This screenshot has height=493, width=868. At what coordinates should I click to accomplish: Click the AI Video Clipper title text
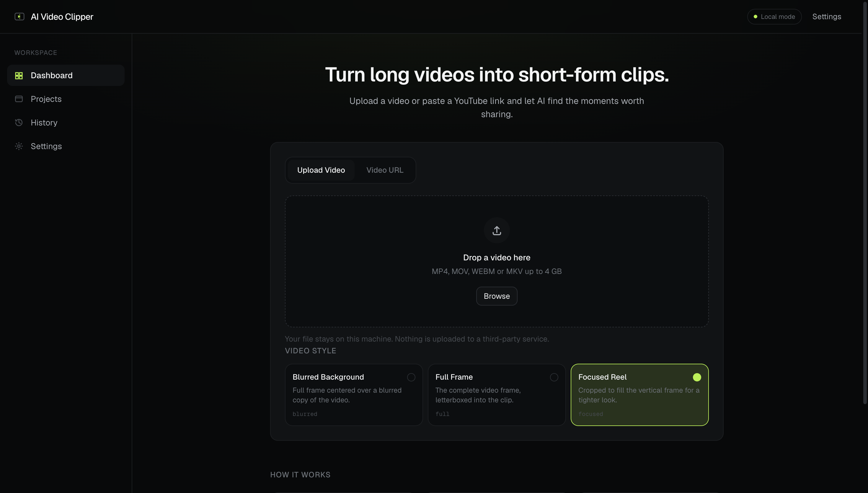pos(62,17)
